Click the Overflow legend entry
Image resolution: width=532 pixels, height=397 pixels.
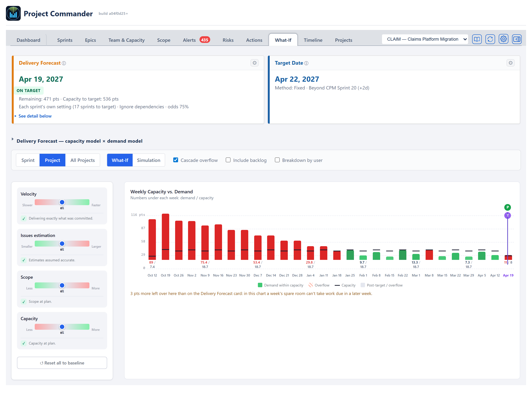tap(319, 285)
